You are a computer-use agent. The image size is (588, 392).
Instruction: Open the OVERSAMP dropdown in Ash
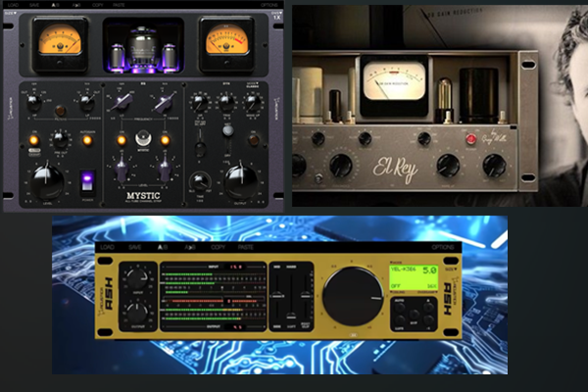click(x=428, y=292)
